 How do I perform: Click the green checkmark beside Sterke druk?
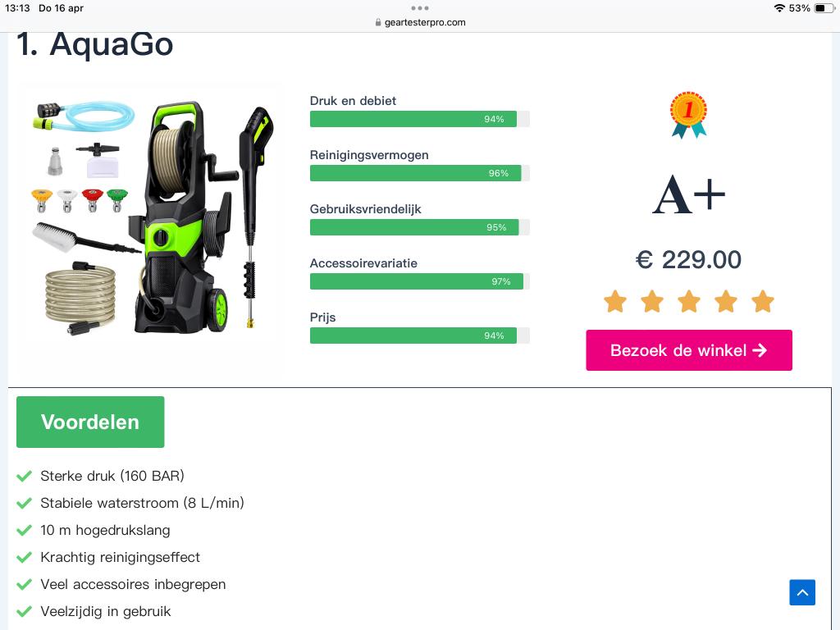point(24,476)
